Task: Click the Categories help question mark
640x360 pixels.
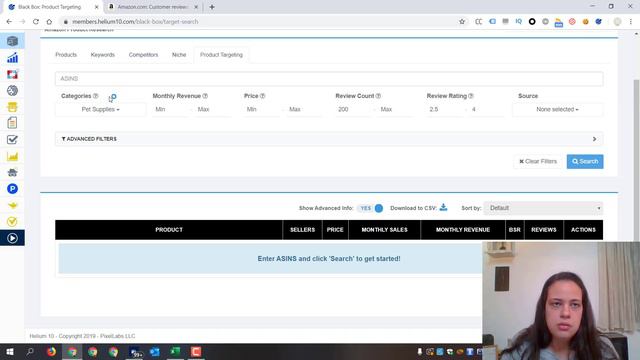Action: click(x=96, y=96)
